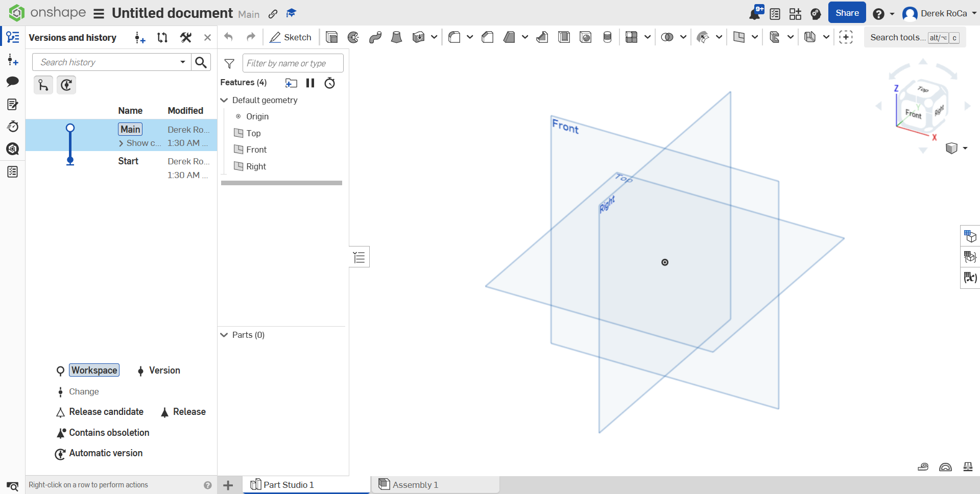
Task: Select the Shell tool
Action: (564, 37)
